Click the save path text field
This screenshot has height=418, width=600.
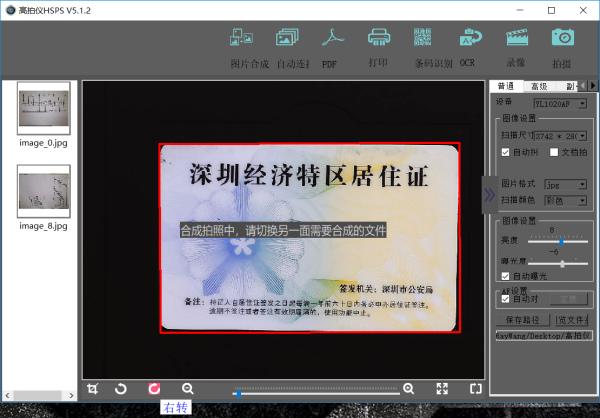click(544, 336)
